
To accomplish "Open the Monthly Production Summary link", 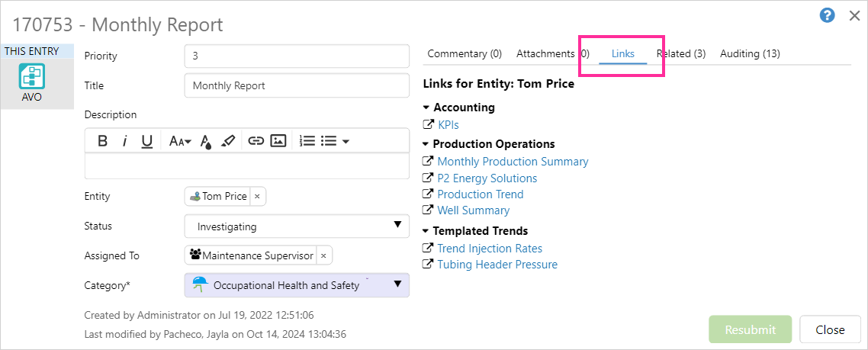I will click(x=513, y=162).
